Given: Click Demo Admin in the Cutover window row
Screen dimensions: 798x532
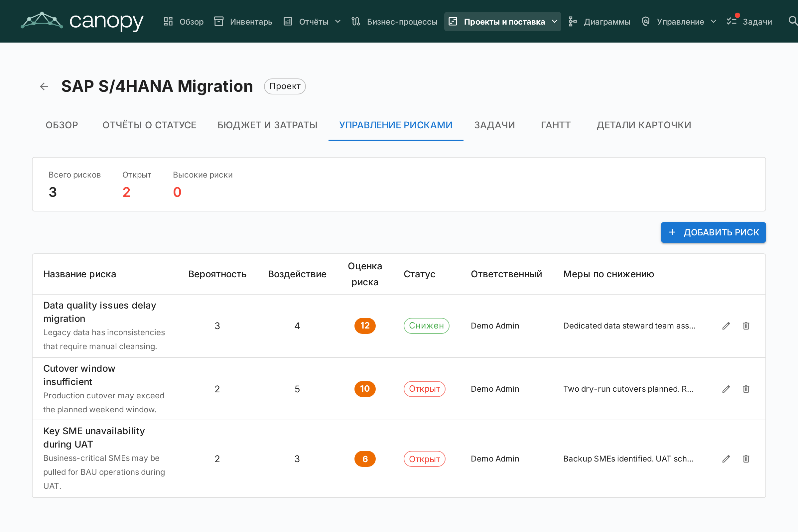Looking at the screenshot, I should (x=495, y=389).
